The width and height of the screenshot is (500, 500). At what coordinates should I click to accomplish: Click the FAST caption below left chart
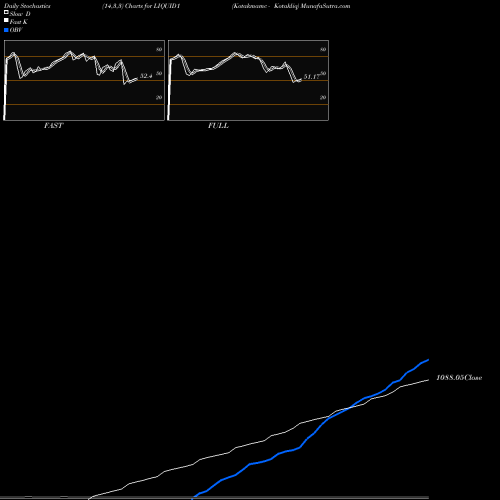click(53, 126)
